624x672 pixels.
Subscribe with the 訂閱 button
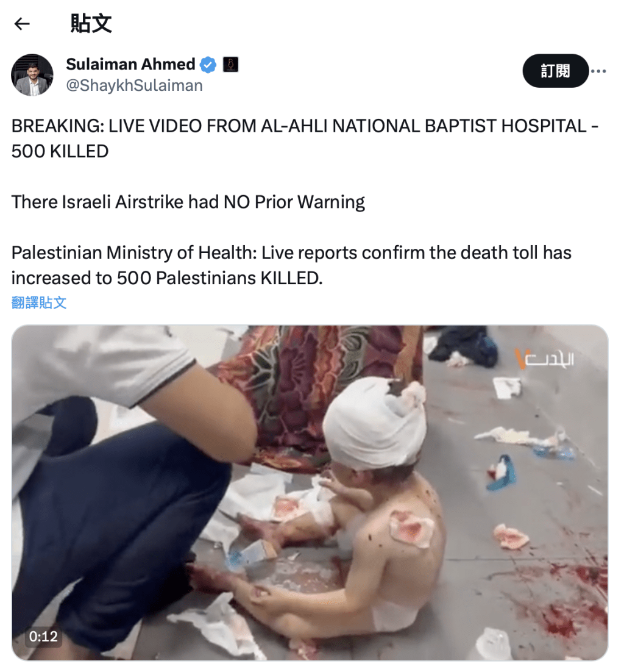click(555, 71)
